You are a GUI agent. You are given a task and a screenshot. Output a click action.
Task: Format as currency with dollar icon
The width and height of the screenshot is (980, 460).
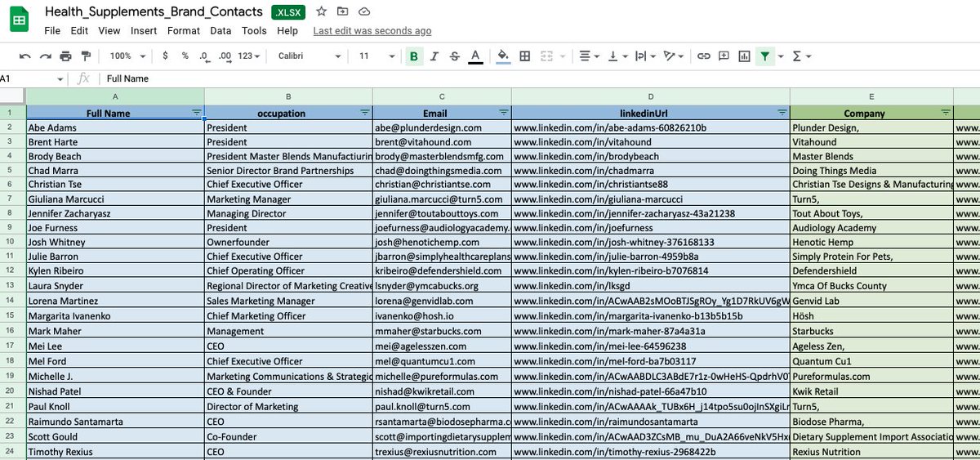166,56
